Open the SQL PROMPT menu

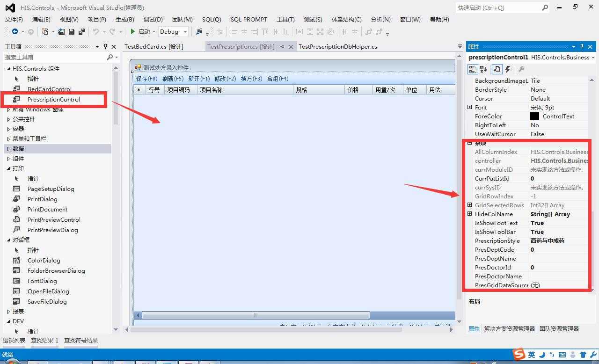[x=248, y=19]
